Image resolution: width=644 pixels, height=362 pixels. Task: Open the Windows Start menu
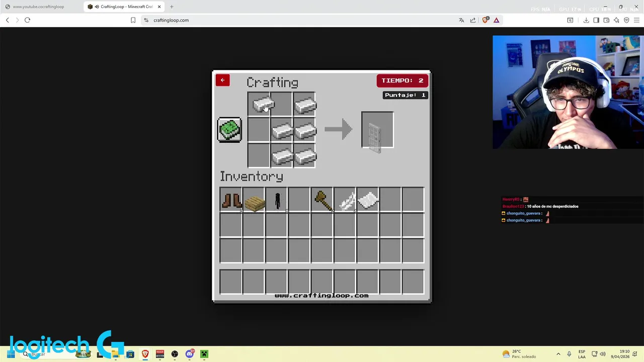click(11, 354)
